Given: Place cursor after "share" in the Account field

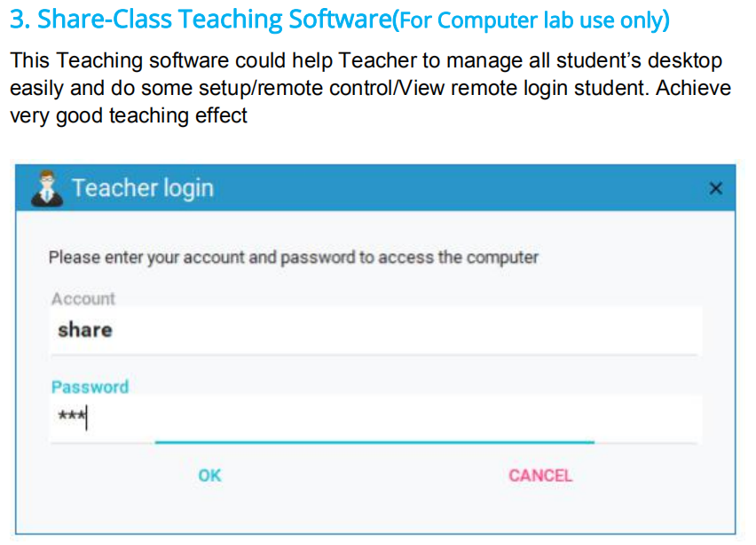Looking at the screenshot, I should pos(114,330).
